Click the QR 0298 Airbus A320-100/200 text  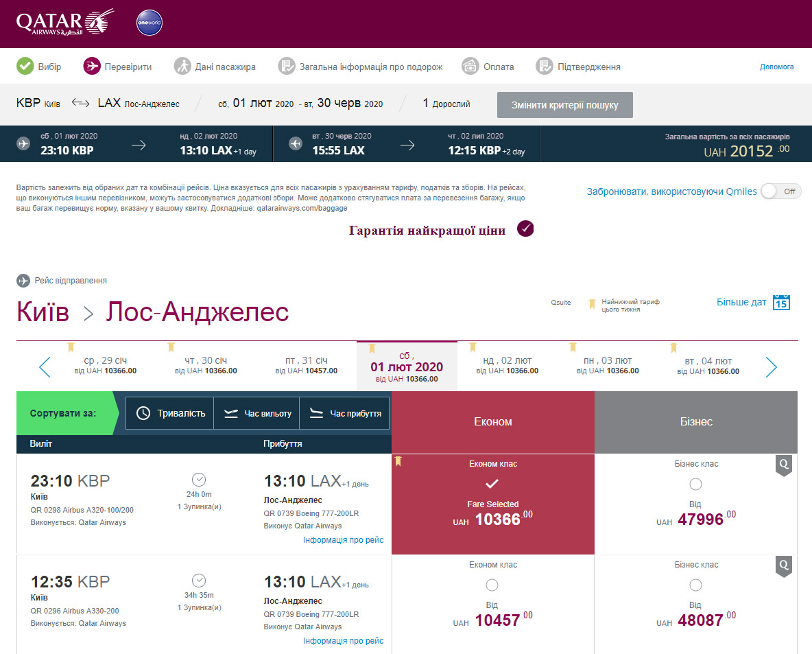pos(82,510)
